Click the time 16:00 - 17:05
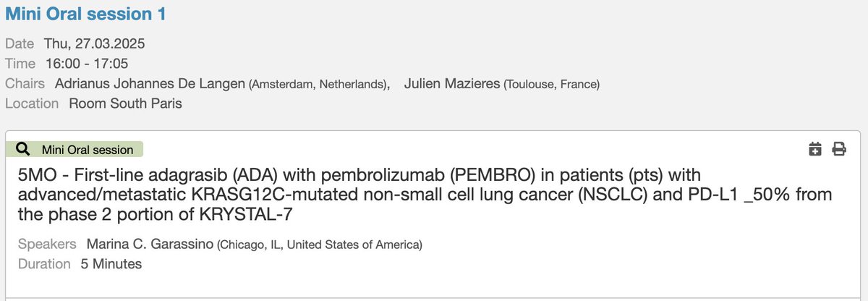The image size is (868, 301). coord(85,64)
